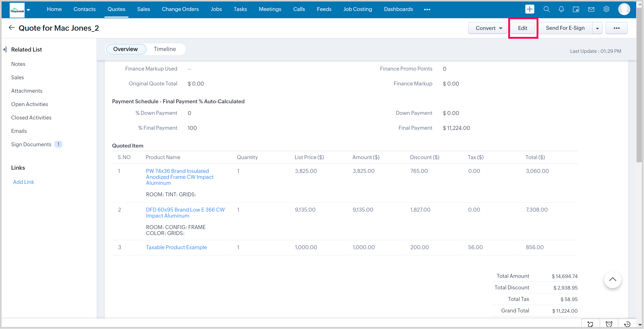Viewport: 644px width, 329px height.
Task: Open the alarm clock reminders icon
Action: [x=609, y=324]
